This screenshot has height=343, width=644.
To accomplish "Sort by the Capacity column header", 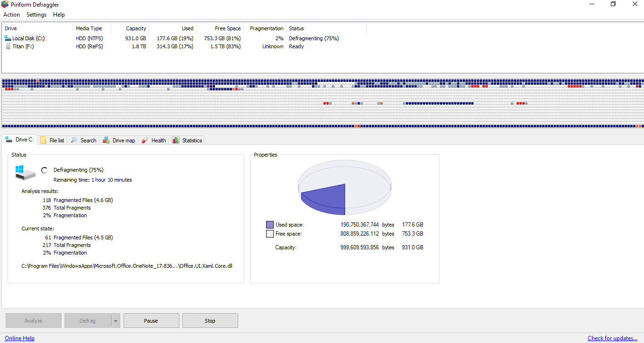I will (x=130, y=28).
